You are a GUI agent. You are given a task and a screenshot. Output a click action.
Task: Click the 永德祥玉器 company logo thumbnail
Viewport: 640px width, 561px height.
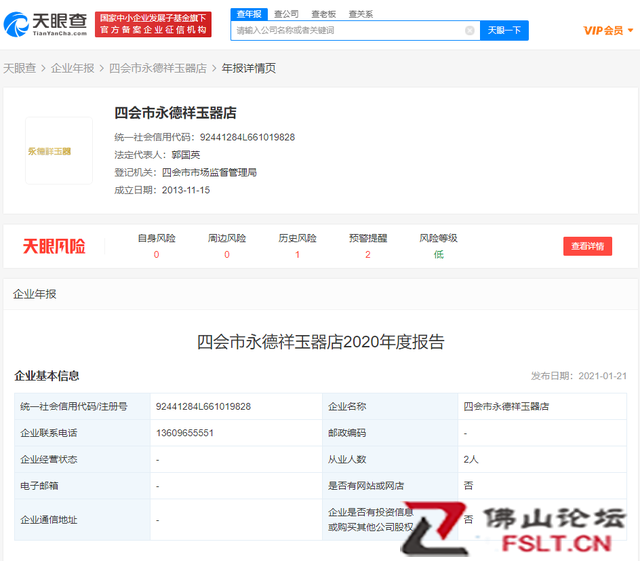59,151
